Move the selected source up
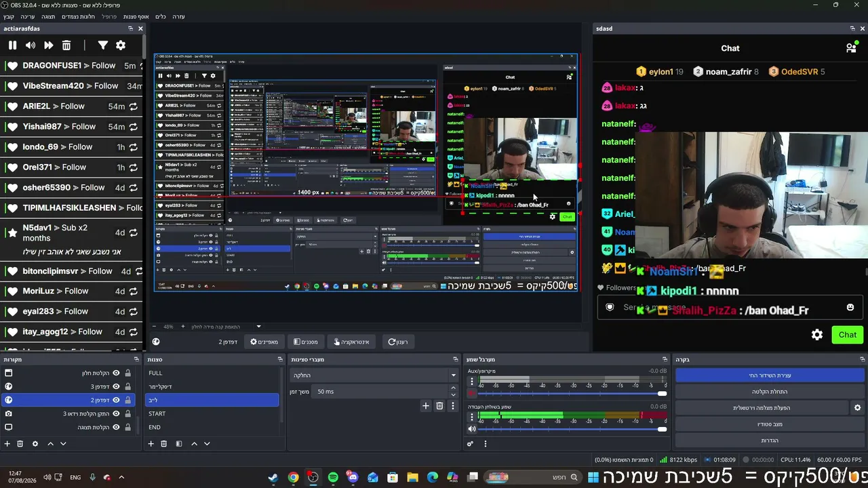Viewport: 868px width, 488px height. click(50, 444)
